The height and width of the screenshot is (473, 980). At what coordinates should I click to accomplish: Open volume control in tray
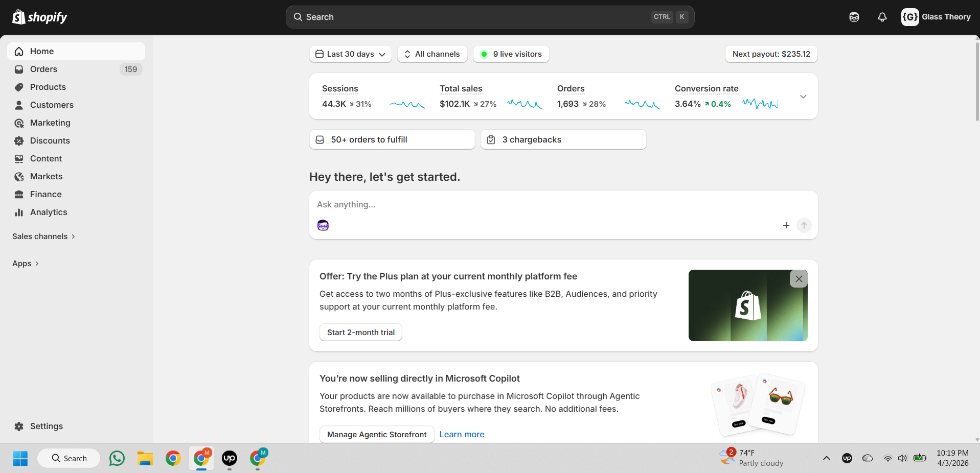click(903, 458)
